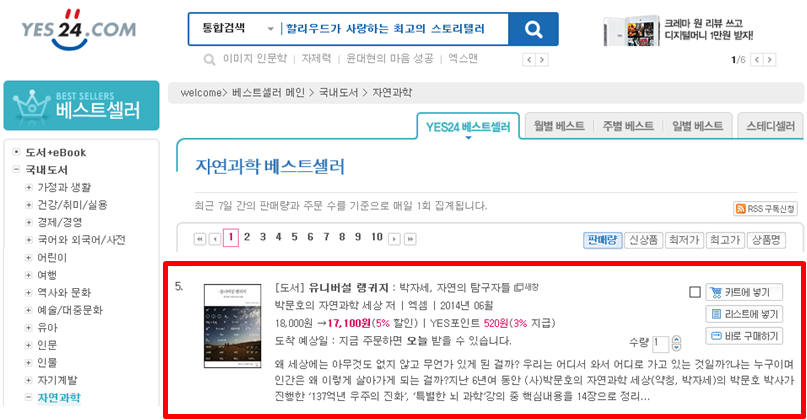This screenshot has height=420, width=807.
Task: Sort by 최저가
Action: coord(684,240)
